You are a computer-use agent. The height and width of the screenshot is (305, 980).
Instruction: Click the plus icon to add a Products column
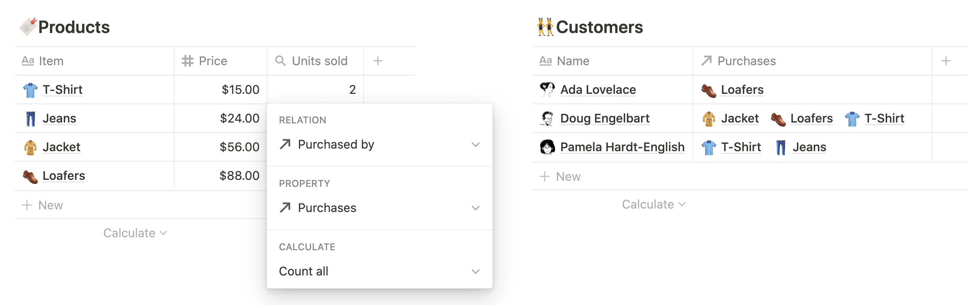click(377, 61)
